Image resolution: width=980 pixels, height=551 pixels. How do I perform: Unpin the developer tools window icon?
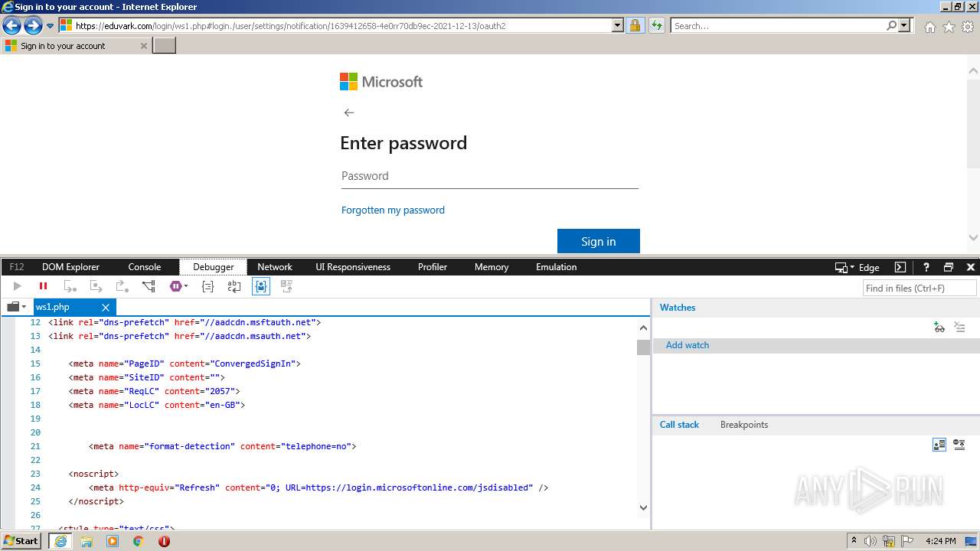[x=949, y=267]
